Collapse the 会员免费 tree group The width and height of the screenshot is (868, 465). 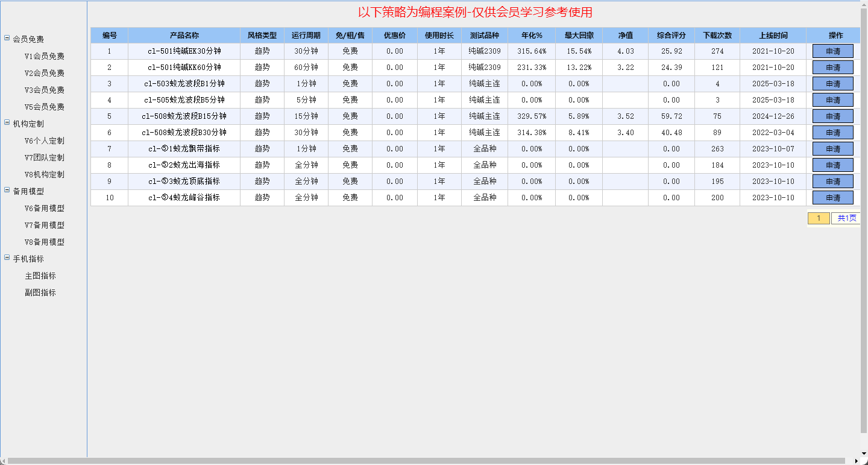pyautogui.click(x=7, y=39)
